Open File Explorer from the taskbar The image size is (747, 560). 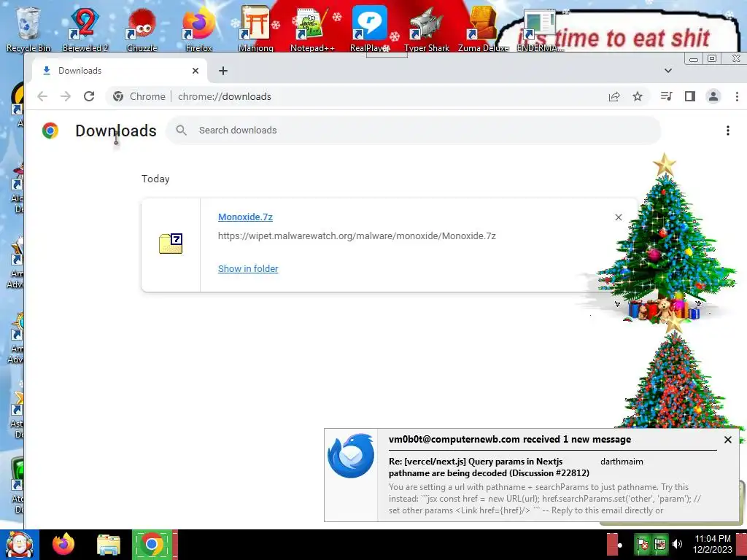[109, 544]
